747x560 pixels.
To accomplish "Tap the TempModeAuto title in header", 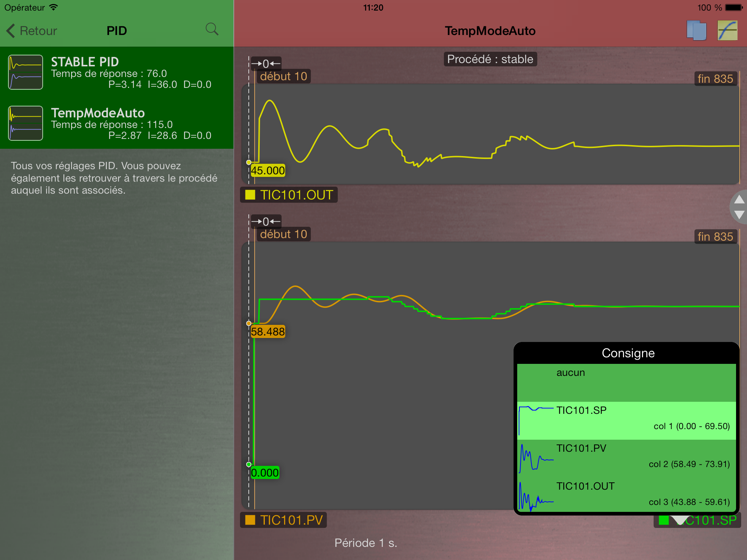I will [x=490, y=31].
